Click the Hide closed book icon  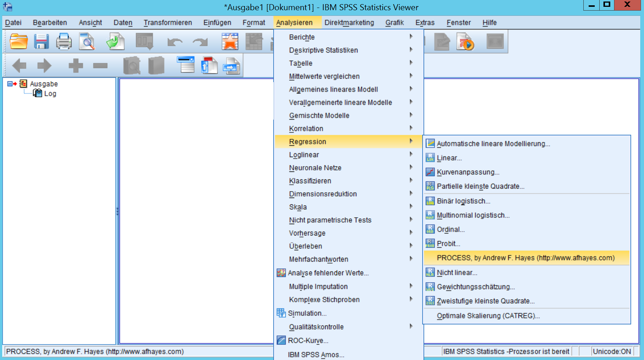coord(156,65)
